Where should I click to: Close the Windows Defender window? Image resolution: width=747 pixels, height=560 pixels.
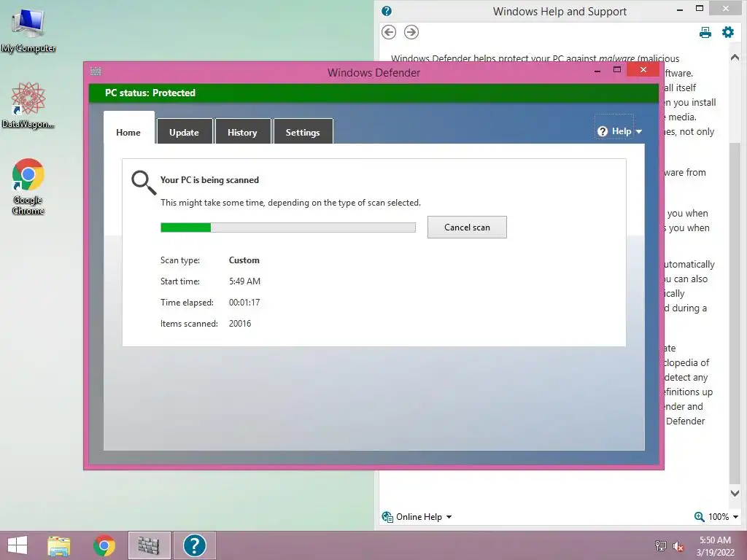click(x=643, y=70)
